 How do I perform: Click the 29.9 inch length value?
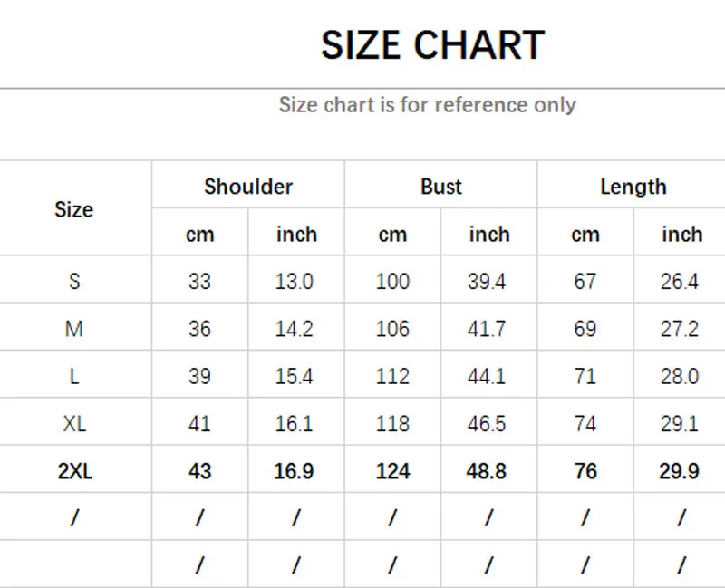[679, 471]
